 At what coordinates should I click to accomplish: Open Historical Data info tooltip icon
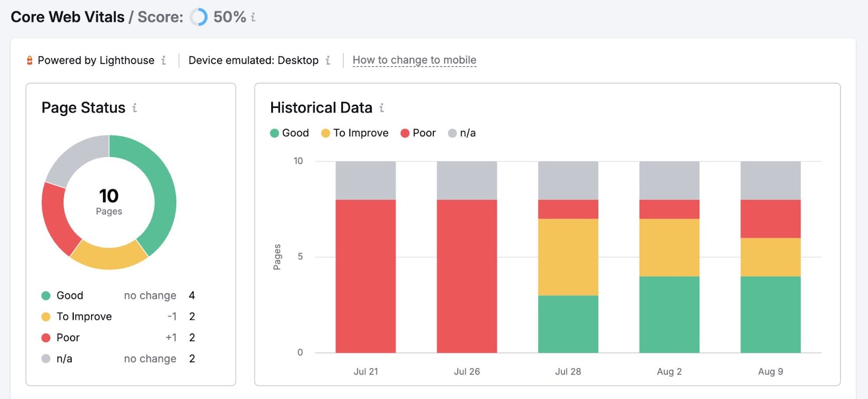[381, 108]
